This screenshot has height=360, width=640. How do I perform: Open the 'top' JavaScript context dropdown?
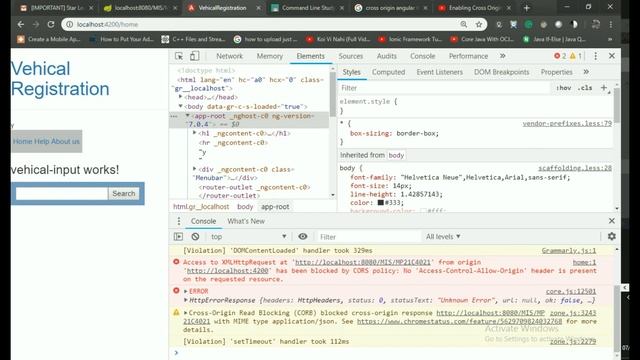[249, 237]
